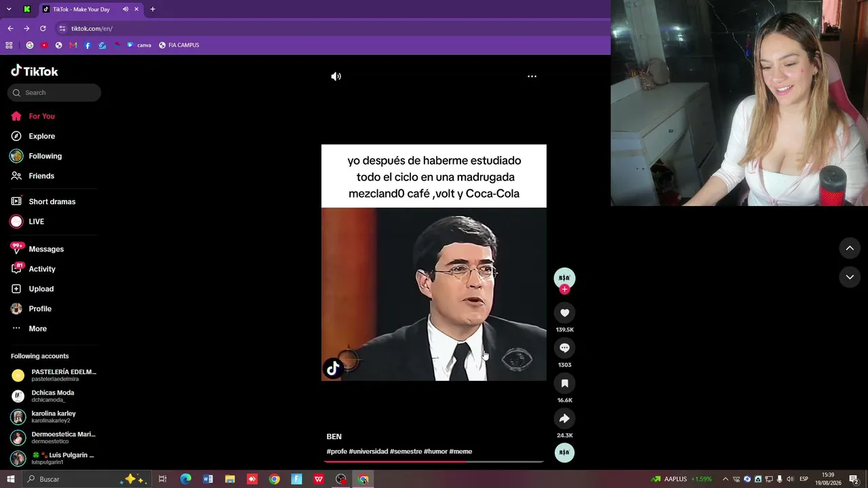868x488 pixels.
Task: Open BEN creator username link
Action: pos(334,436)
